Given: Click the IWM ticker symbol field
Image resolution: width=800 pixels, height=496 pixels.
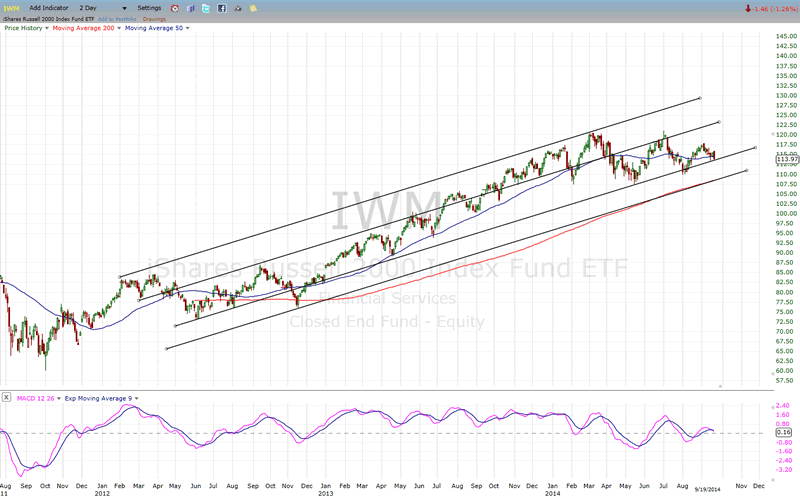Looking at the screenshot, I should point(12,8).
